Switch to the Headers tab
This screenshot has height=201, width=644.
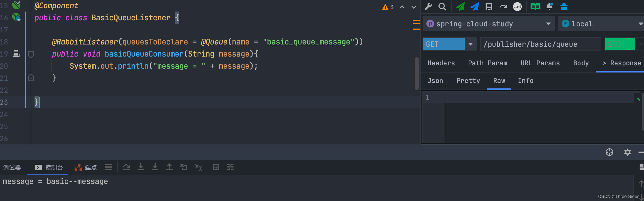(x=441, y=63)
